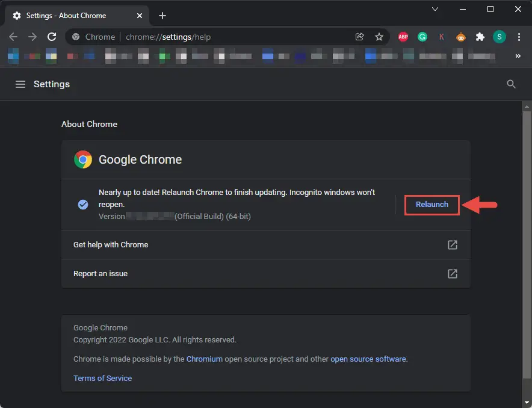Image resolution: width=532 pixels, height=408 pixels.
Task: Open the Settings hamburger menu
Action: click(20, 84)
